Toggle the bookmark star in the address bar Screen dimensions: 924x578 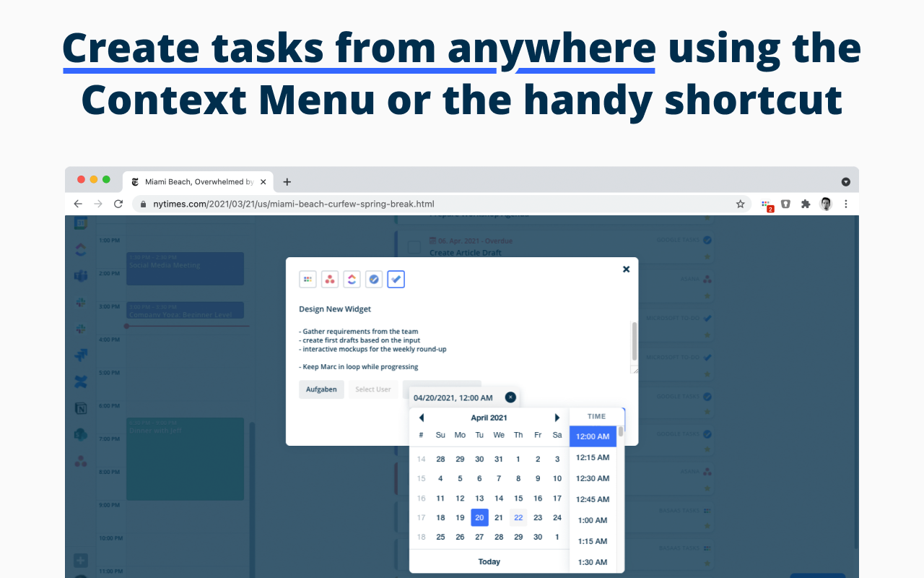click(x=740, y=204)
